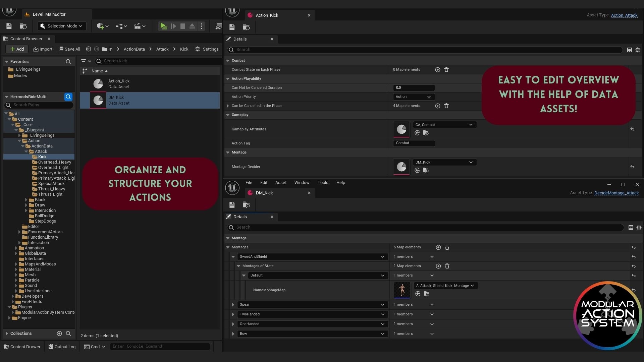644x362 pixels.
Task: Open the Content Browser settings gear
Action: (x=198, y=49)
